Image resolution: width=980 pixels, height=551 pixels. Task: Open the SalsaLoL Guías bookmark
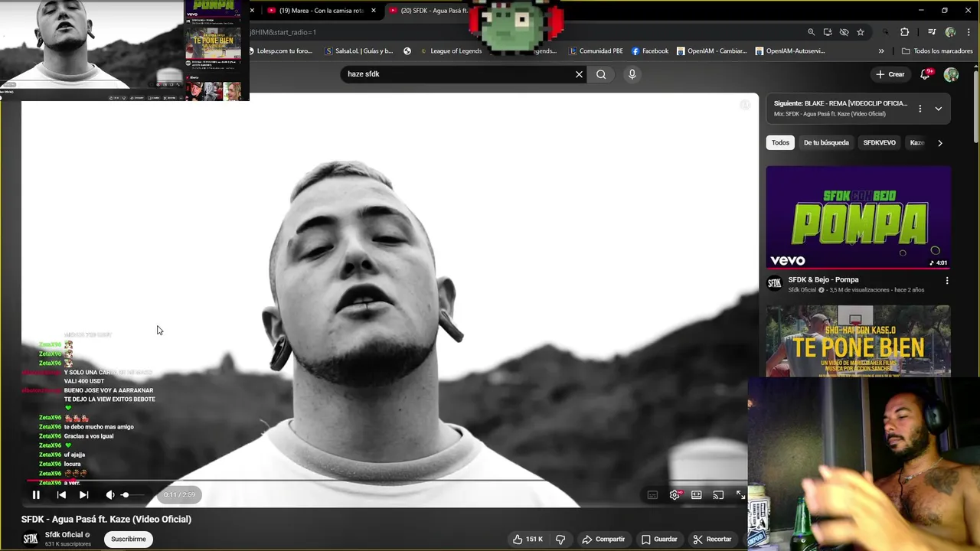point(359,51)
